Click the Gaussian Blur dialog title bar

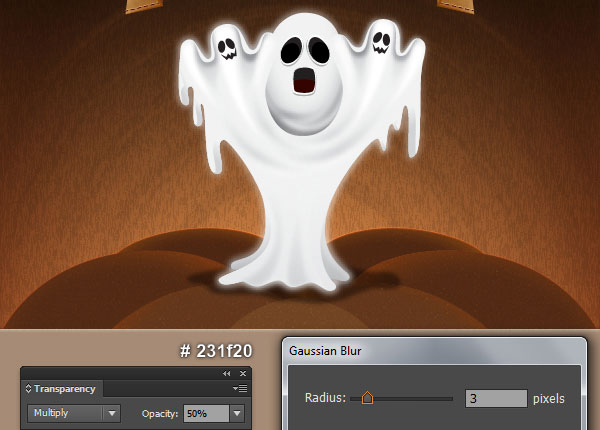(434, 351)
